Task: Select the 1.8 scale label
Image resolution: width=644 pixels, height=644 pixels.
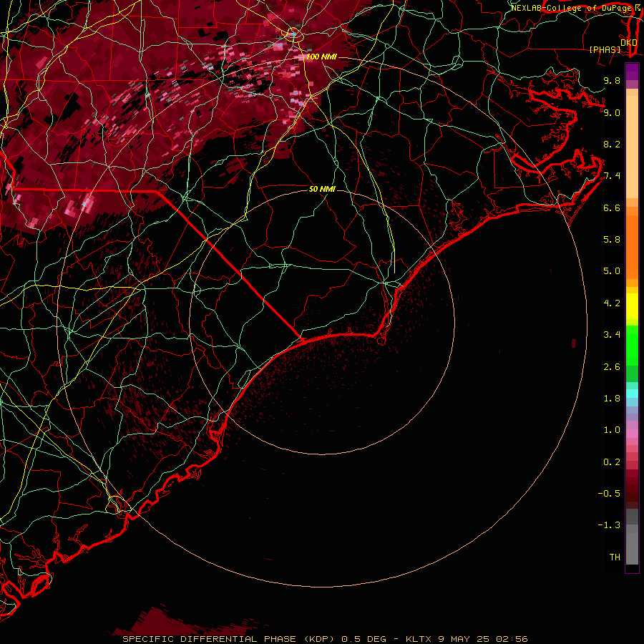Action: click(x=612, y=399)
